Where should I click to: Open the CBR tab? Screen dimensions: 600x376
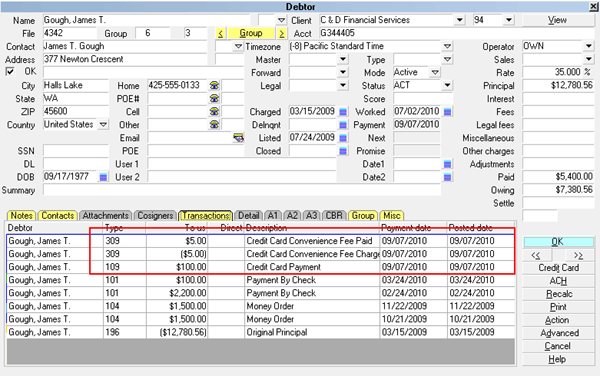[334, 216]
